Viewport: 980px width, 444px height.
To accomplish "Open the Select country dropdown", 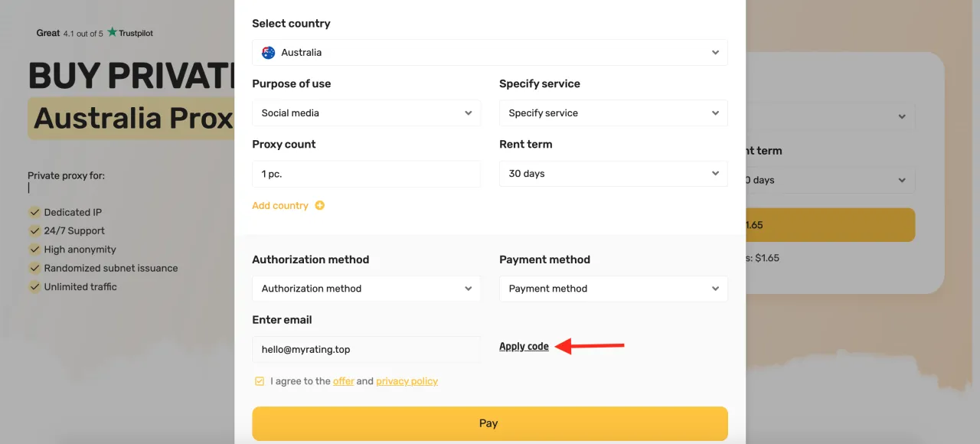I will coord(489,53).
